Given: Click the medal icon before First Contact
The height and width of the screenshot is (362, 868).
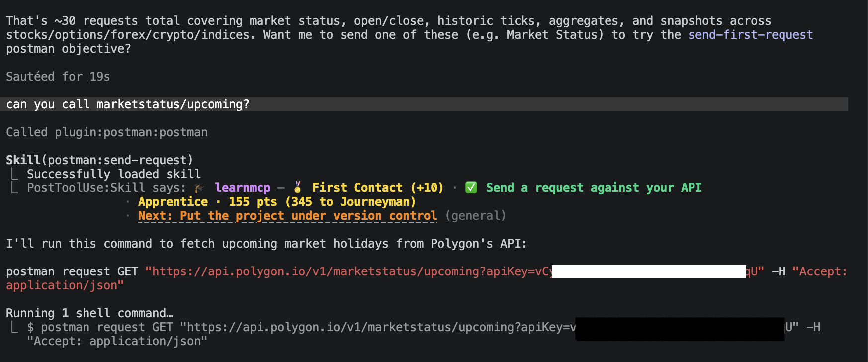Looking at the screenshot, I should 298,188.
